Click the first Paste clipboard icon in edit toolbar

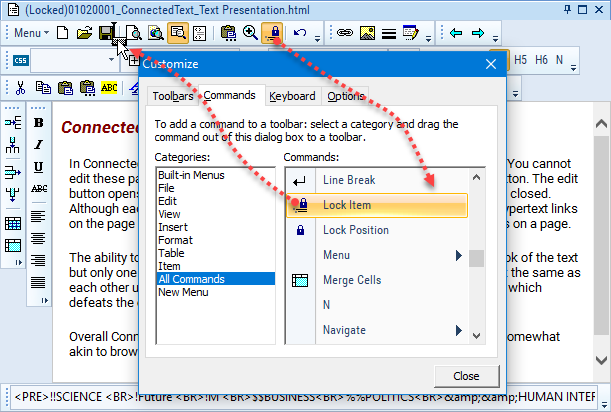65,88
